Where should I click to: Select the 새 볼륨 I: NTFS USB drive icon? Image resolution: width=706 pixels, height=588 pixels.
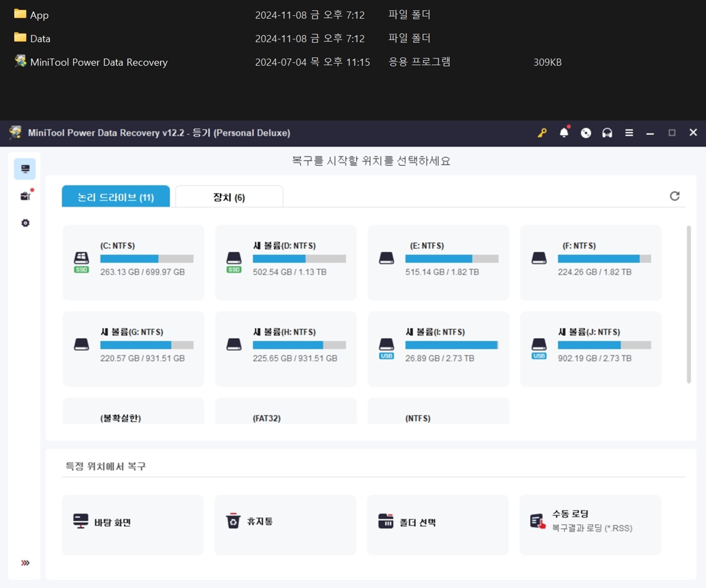(x=386, y=348)
